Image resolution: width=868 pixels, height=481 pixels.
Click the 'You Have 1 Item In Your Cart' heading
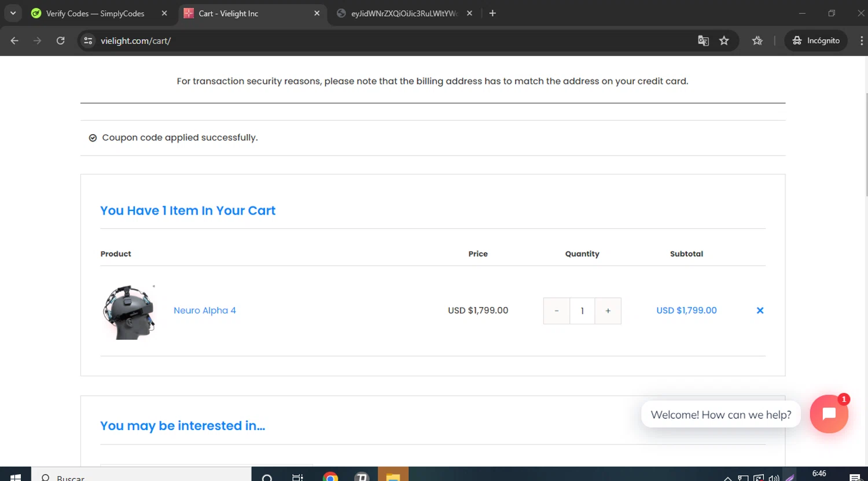click(187, 210)
